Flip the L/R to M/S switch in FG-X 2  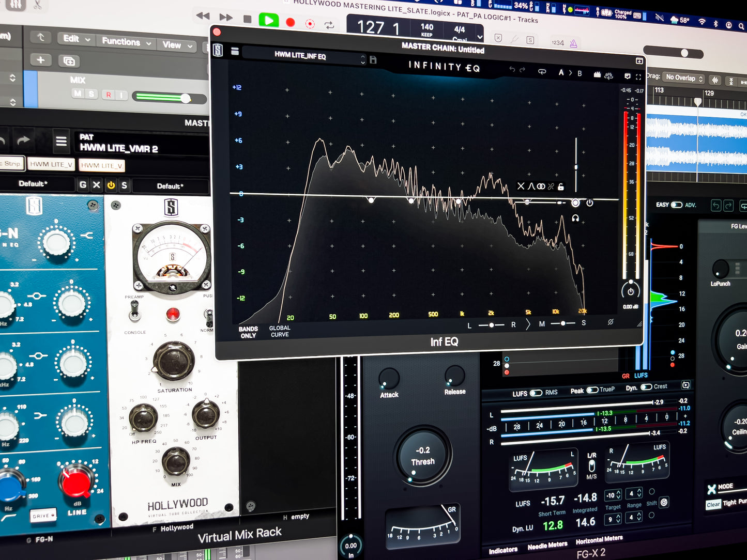[592, 465]
